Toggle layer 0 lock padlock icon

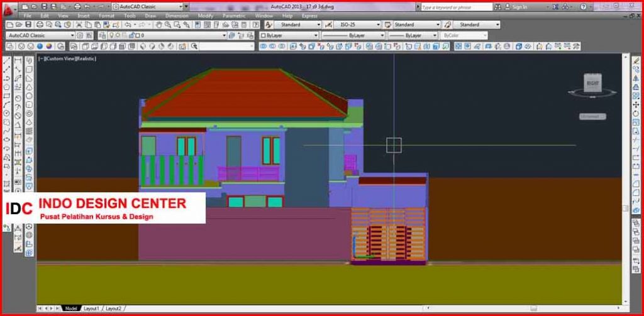131,35
